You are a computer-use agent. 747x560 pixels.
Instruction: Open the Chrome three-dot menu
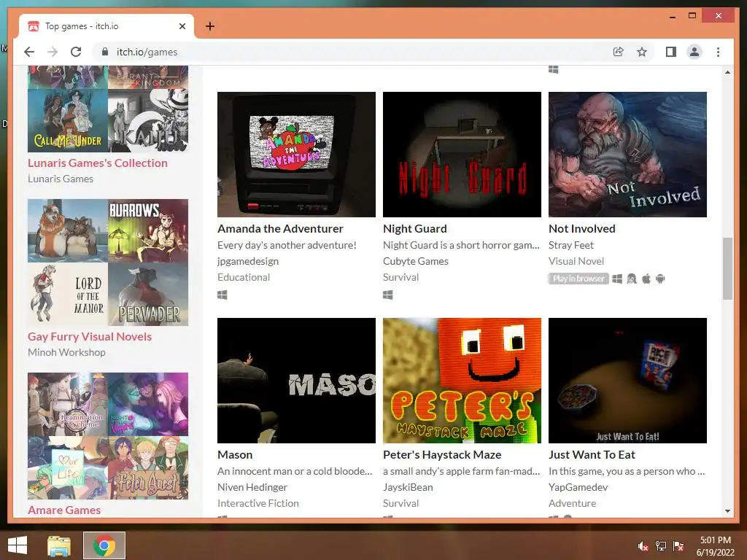coord(718,52)
